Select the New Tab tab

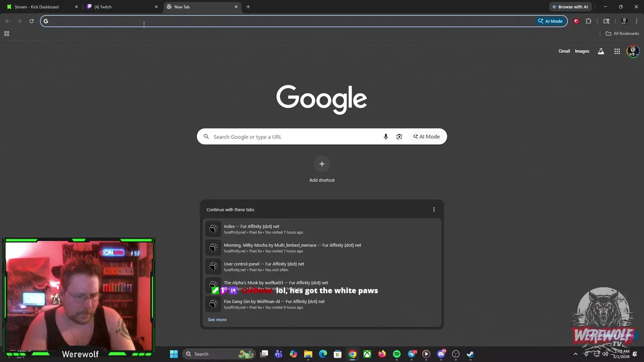pos(201,7)
